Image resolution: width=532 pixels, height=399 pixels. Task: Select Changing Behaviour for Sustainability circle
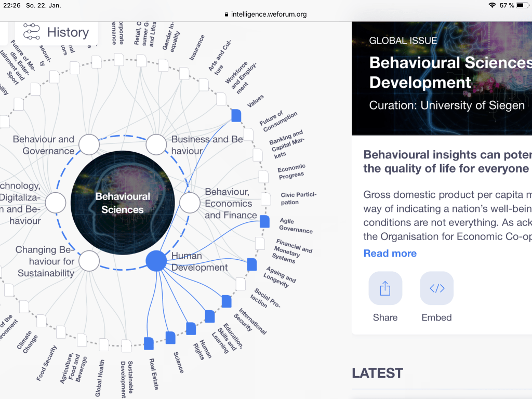pyautogui.click(x=89, y=261)
